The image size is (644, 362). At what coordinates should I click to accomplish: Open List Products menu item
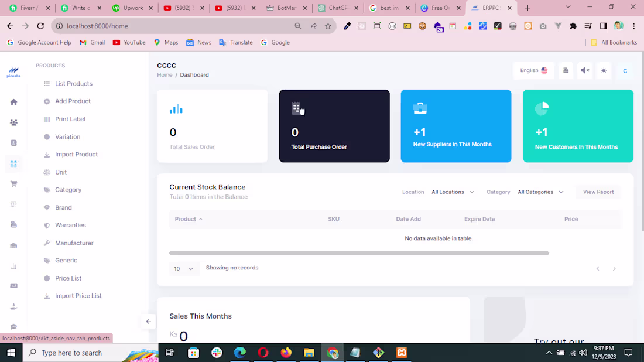point(74,83)
